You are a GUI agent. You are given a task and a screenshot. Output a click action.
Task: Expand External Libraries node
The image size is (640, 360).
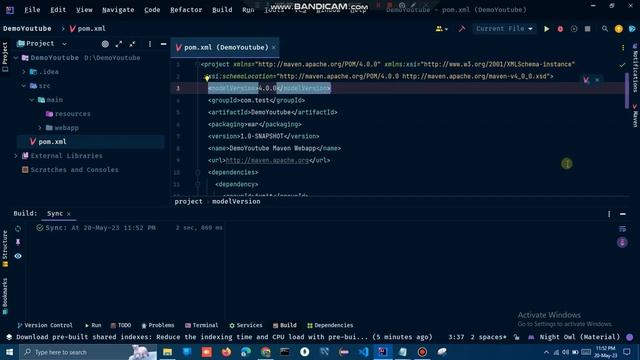point(16,156)
